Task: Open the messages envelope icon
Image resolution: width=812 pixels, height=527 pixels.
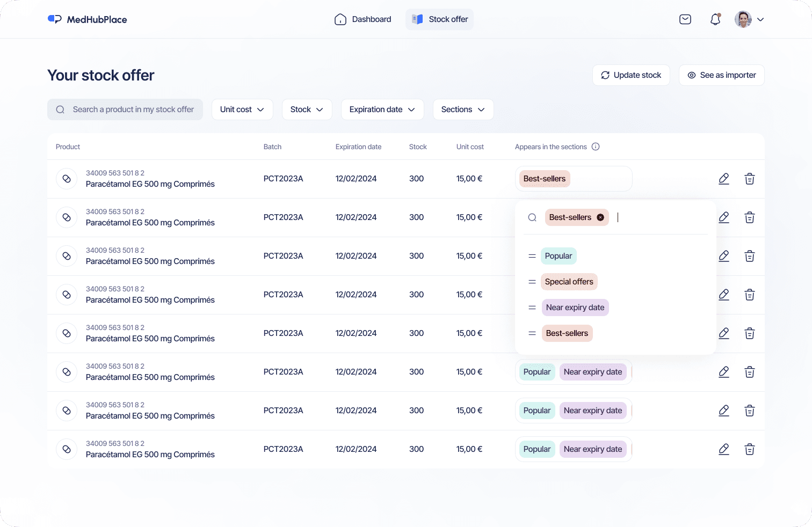Action: [x=685, y=19]
